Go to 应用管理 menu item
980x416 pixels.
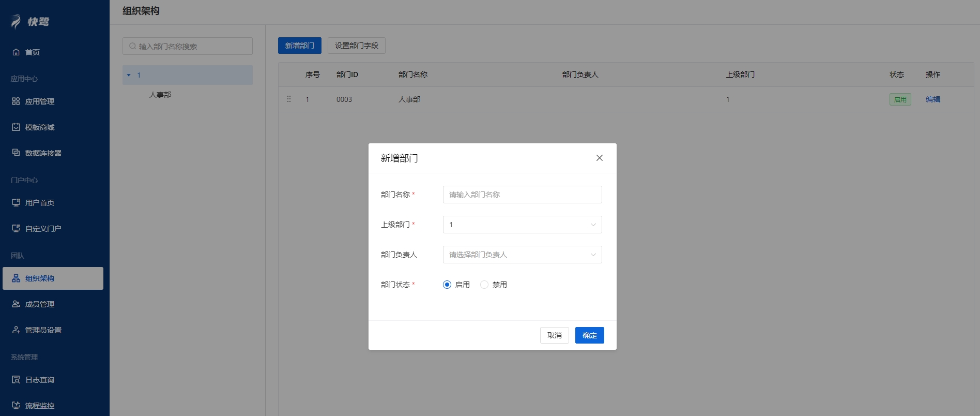[40, 101]
